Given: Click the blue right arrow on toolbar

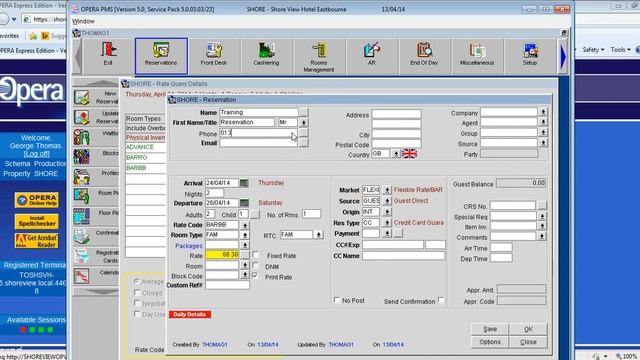Looking at the screenshot, I should (563, 57).
